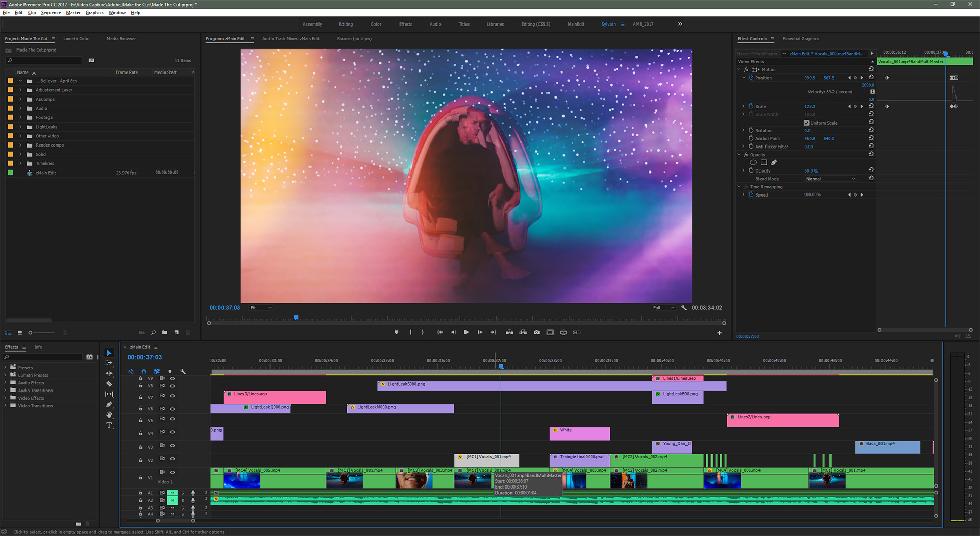Expand Lumetri Presets in Effects panel
This screenshot has width=980, height=536.
[x=6, y=375]
